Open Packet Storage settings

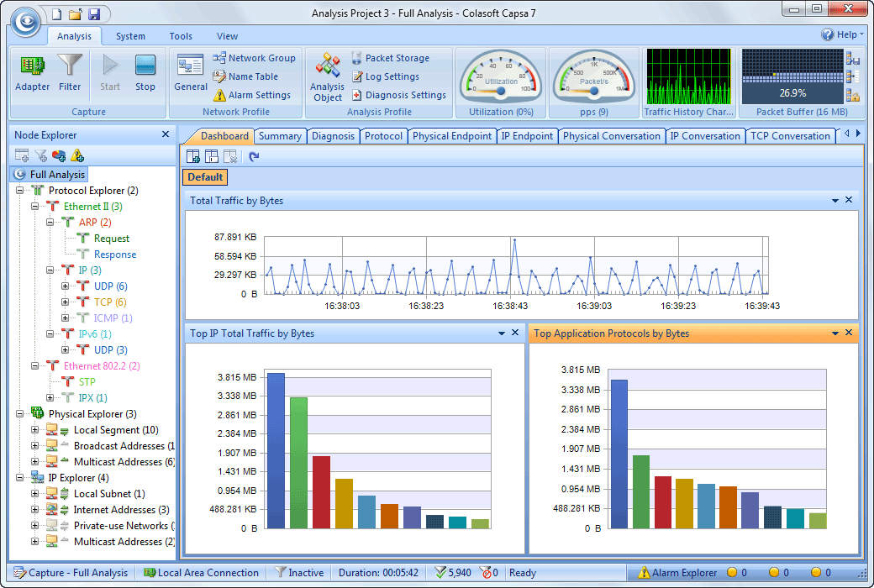pos(390,58)
